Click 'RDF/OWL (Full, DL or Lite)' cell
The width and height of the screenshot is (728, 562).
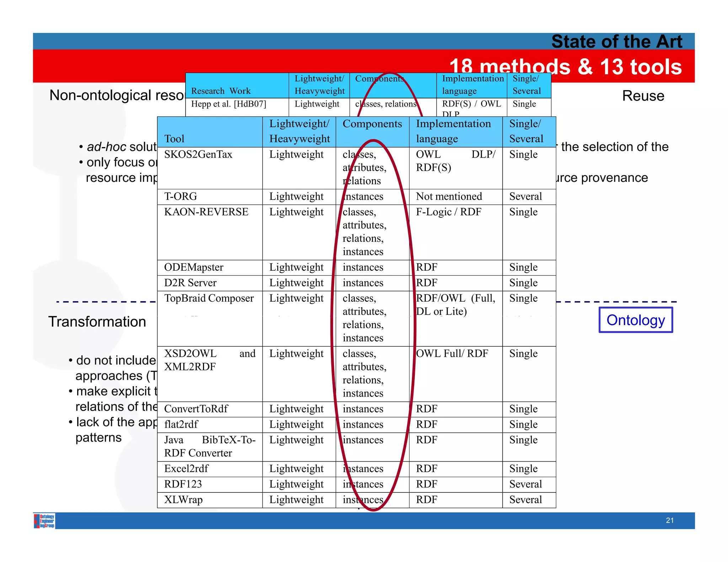click(x=456, y=319)
